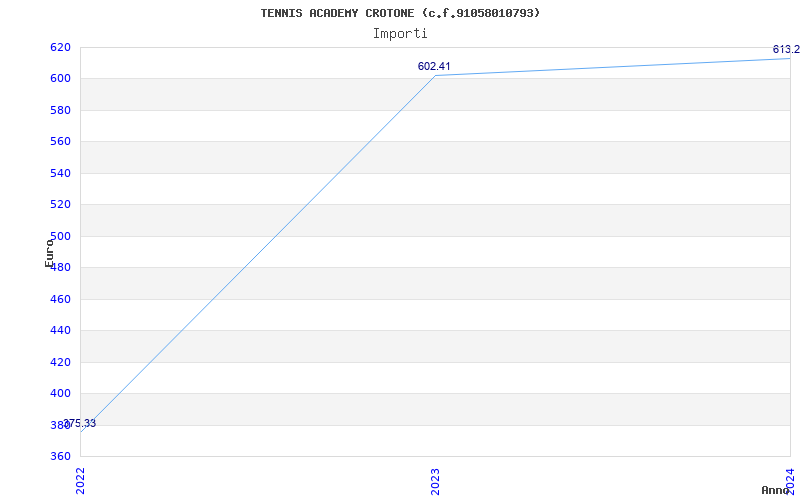Click the 480 y-axis tick label
Image resolution: width=800 pixels, height=500 pixels.
pos(60,267)
